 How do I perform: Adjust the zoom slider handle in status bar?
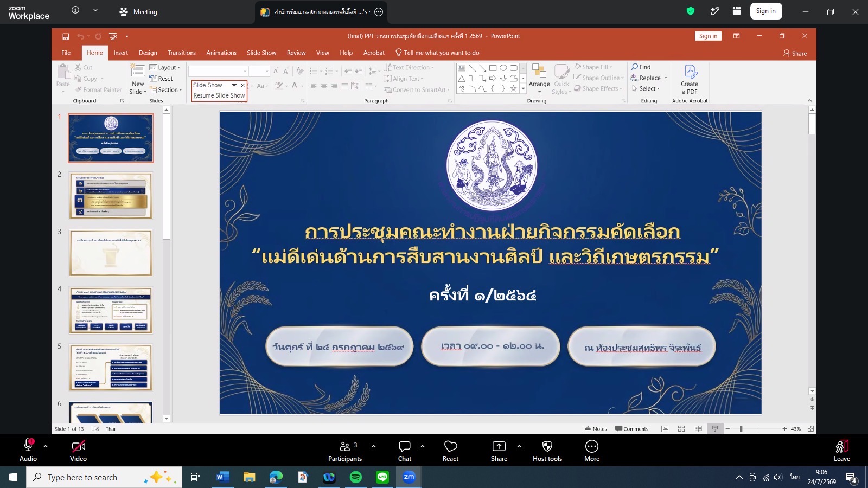click(741, 429)
